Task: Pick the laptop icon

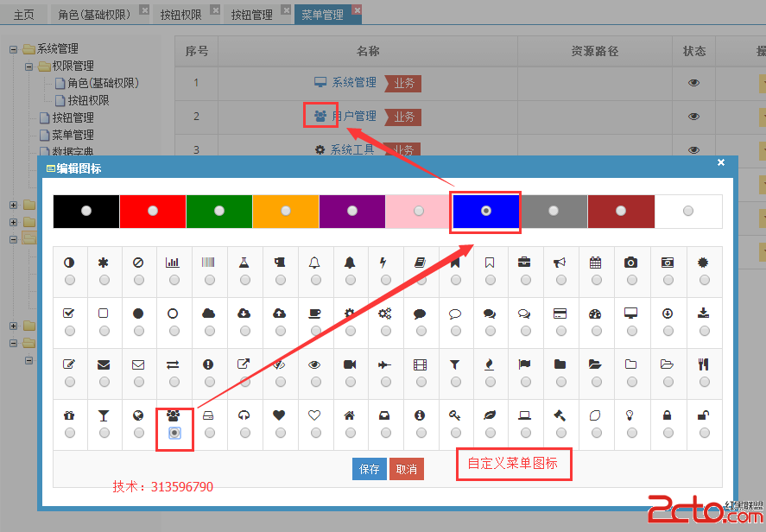Action: point(525,415)
